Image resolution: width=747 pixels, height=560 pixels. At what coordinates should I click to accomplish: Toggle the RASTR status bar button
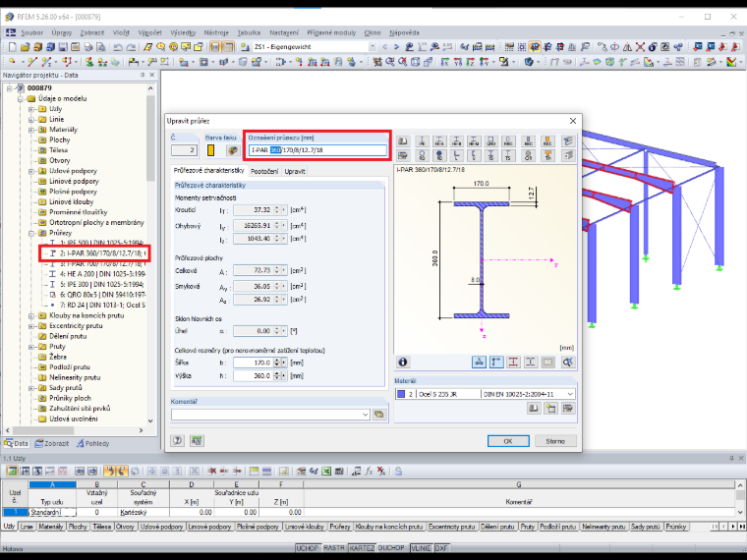click(334, 548)
